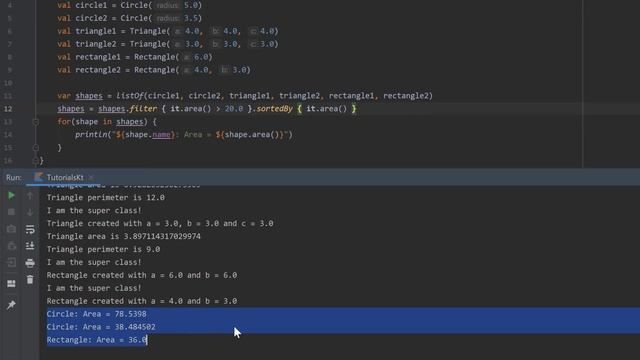Click the Stop process square icon

pos(11,212)
